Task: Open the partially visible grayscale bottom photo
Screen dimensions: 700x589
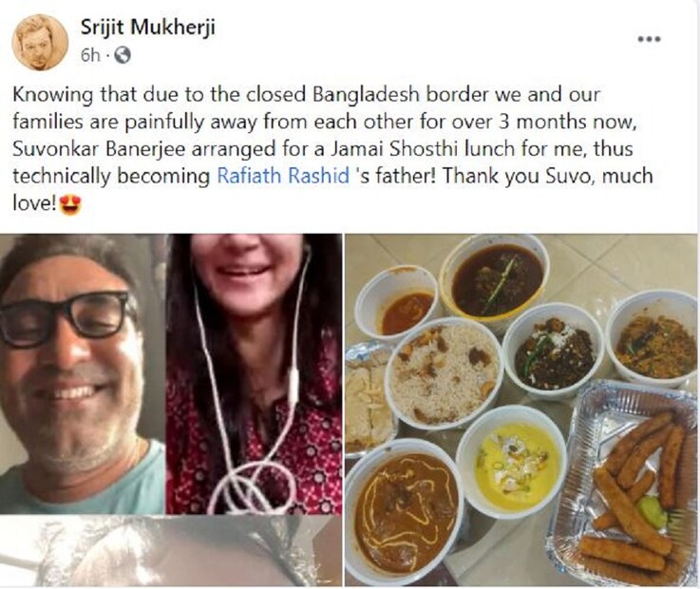Action: (171, 551)
